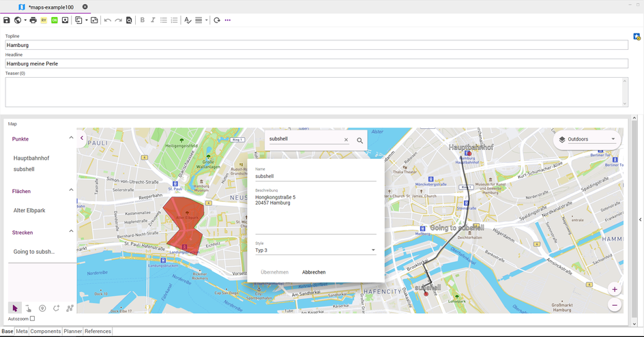Image resolution: width=644 pixels, height=337 pixels.
Task: Select the add route line tool
Action: click(x=70, y=308)
